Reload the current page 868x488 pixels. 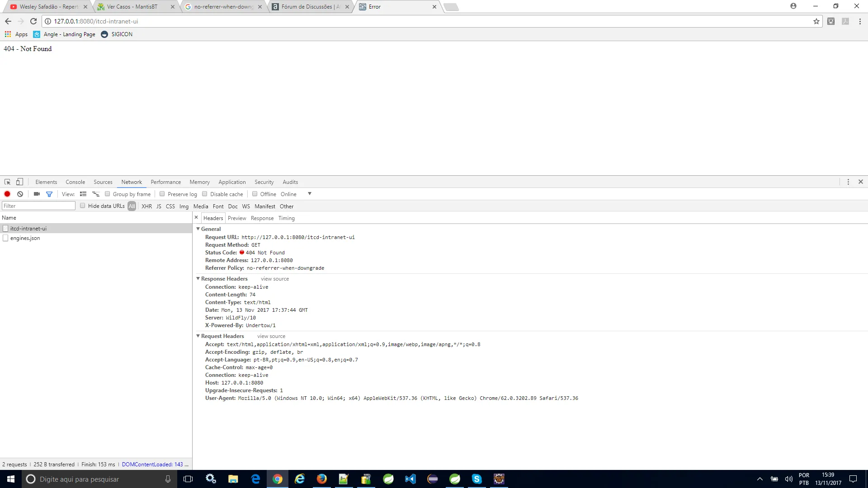click(33, 21)
